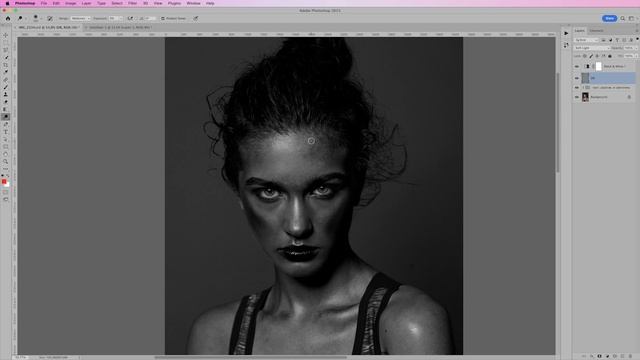
Task: Enable airbrush style build-up icon
Action: pos(130,18)
